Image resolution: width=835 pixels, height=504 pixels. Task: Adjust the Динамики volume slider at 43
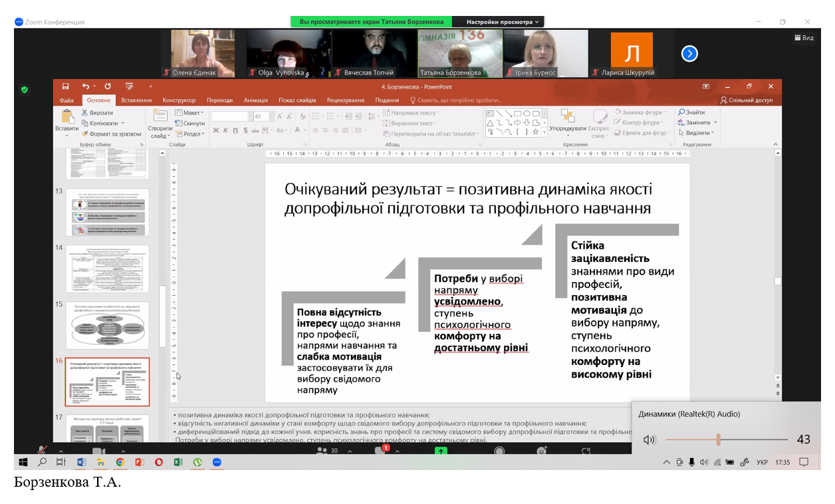pos(719,440)
